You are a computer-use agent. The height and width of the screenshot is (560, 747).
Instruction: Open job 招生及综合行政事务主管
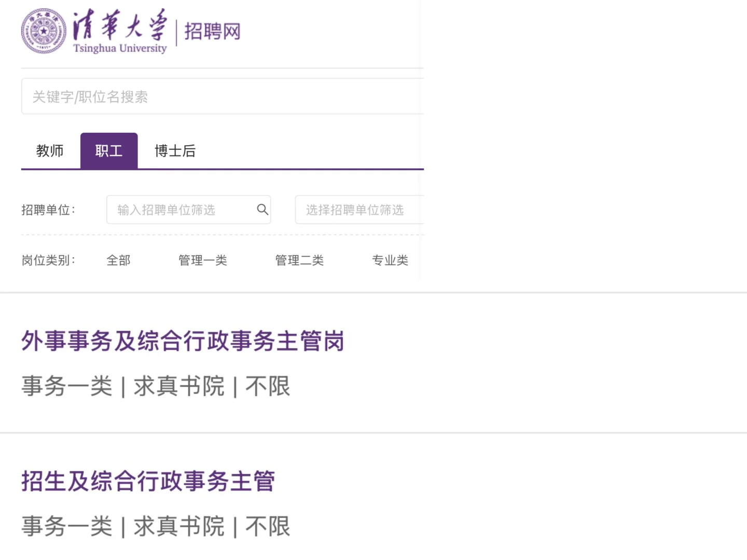click(148, 481)
